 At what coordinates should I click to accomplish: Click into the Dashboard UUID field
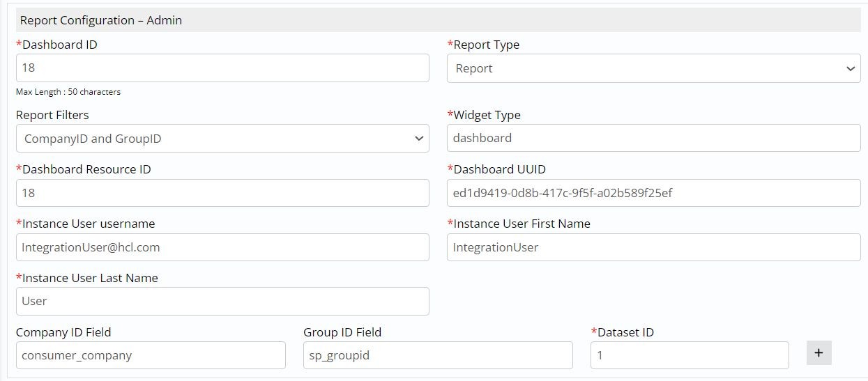[653, 193]
